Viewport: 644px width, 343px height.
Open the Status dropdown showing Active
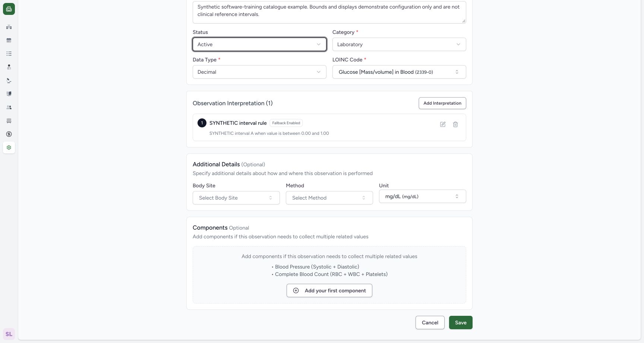click(x=259, y=44)
